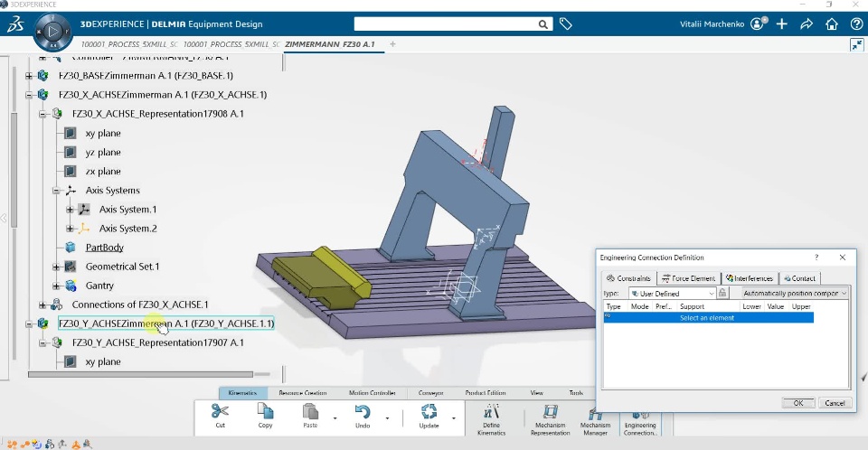The image size is (868, 450).
Task: Collapse Axis Systems node
Action: 56,191
